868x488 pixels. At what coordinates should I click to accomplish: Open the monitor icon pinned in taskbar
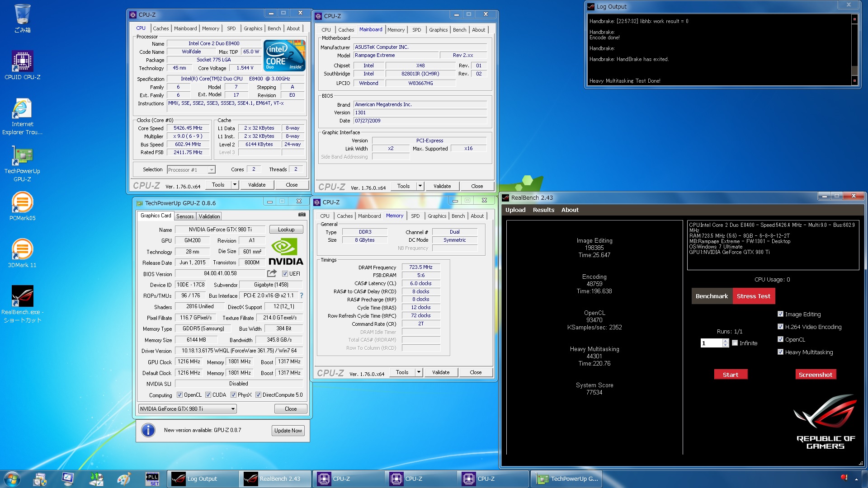coord(68,479)
